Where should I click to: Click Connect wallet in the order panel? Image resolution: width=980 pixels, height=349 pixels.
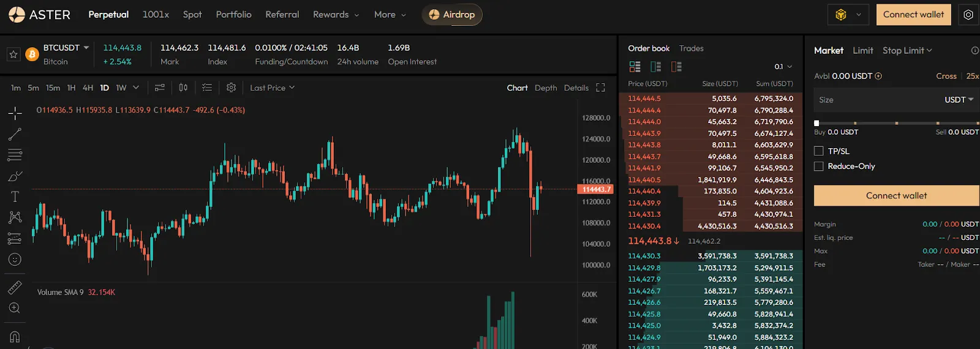896,195
